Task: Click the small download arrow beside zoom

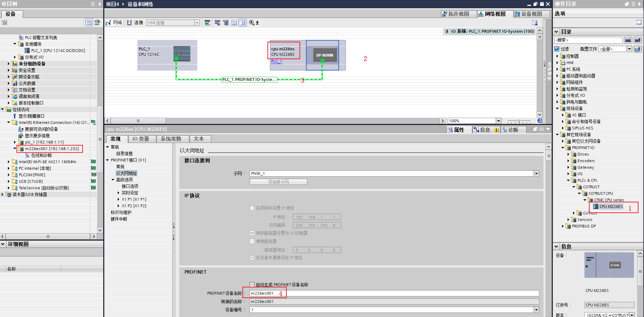Action: [x=257, y=23]
